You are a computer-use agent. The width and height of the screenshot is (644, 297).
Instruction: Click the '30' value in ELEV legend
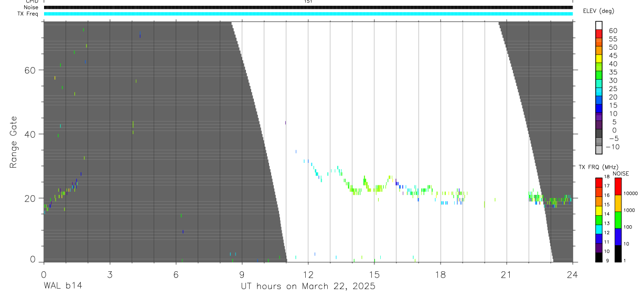click(613, 81)
